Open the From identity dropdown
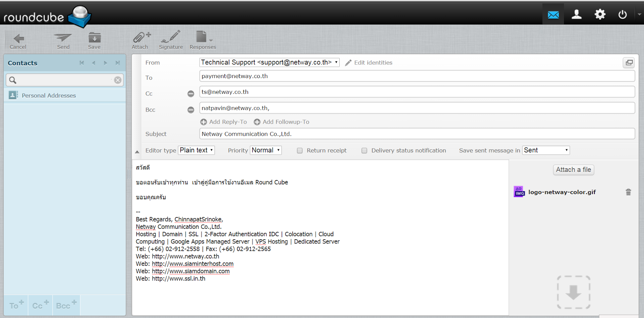The width and height of the screenshot is (644, 318). (x=269, y=62)
